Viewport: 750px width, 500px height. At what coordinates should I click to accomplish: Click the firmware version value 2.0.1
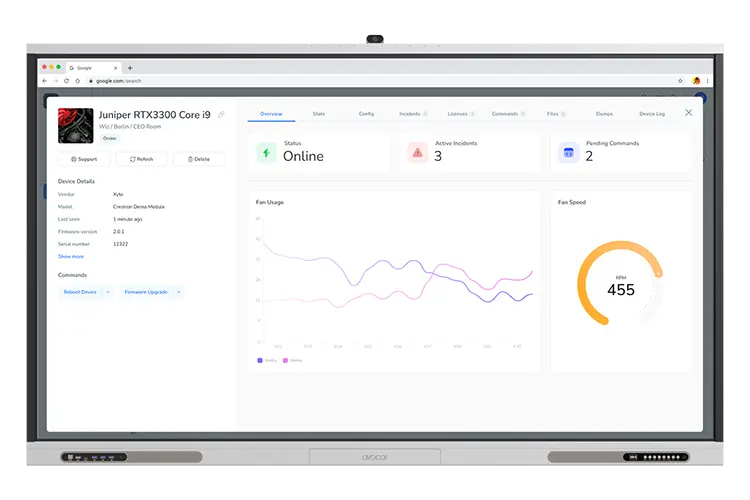click(x=119, y=232)
